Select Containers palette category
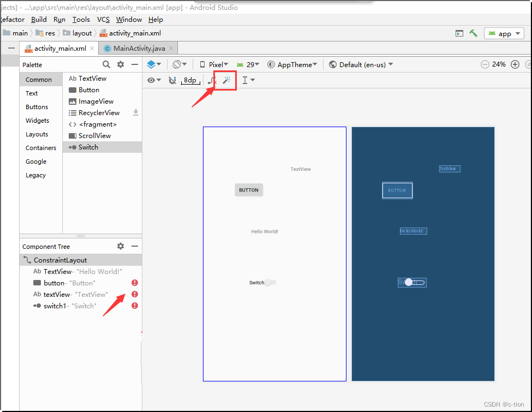 pyautogui.click(x=41, y=148)
